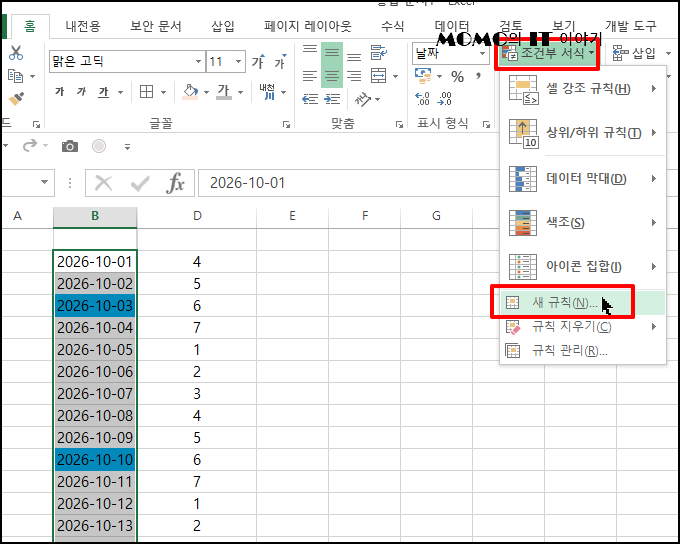Open the font color dropdown arrow

240,92
